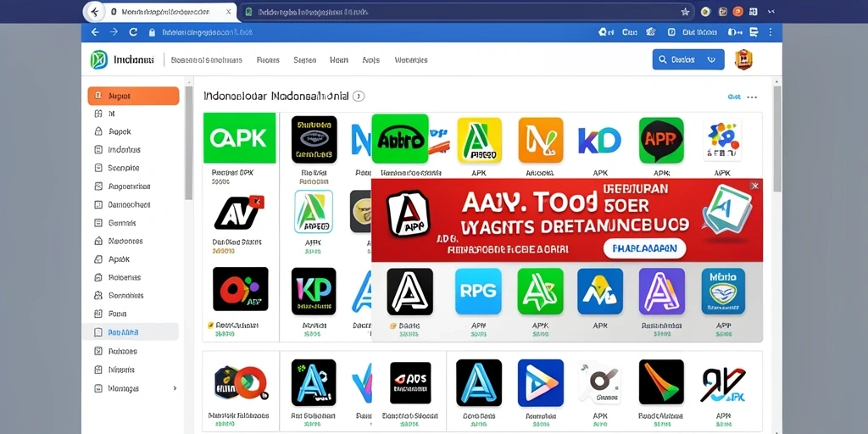Click the blue Mbrio app icon
The width and height of the screenshot is (868, 434).
pos(723,292)
